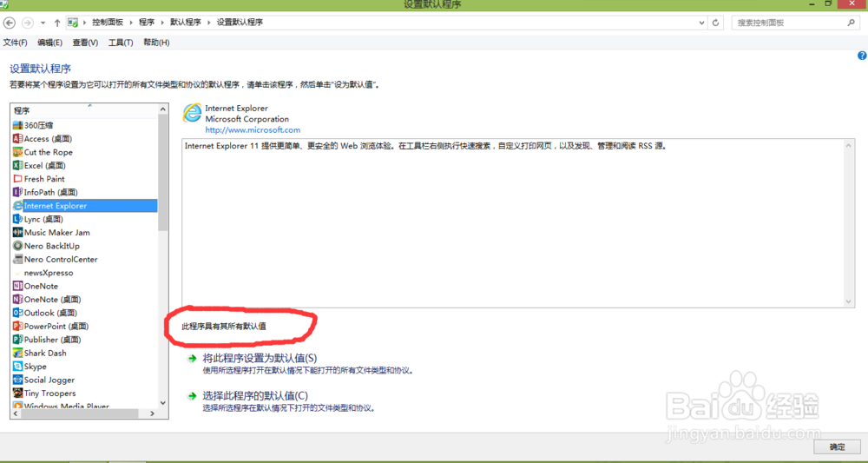Expand the 控制面板 breadcrumb arrow

(132, 23)
